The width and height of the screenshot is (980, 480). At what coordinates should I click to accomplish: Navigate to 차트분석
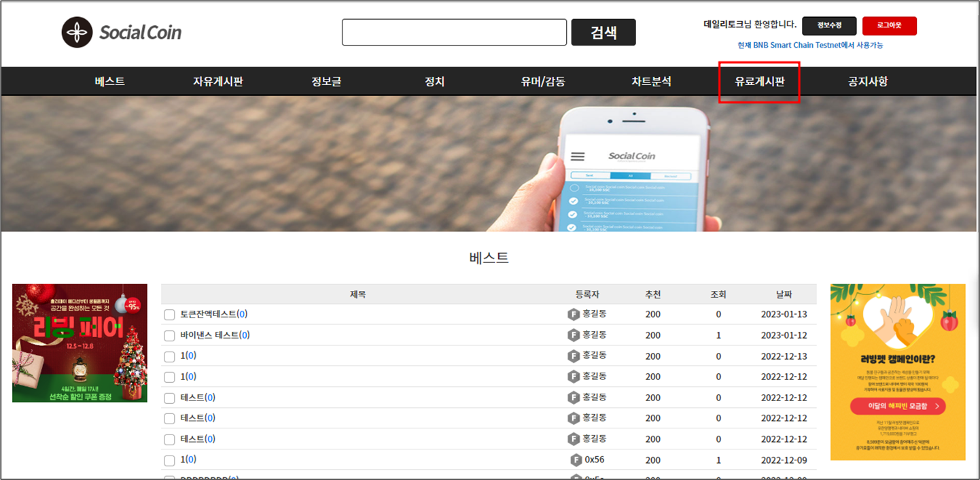651,82
